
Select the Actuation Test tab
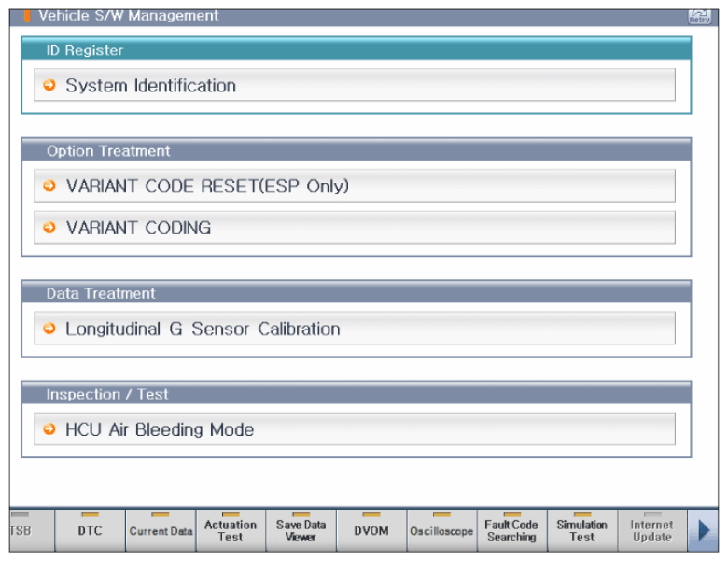point(231,530)
